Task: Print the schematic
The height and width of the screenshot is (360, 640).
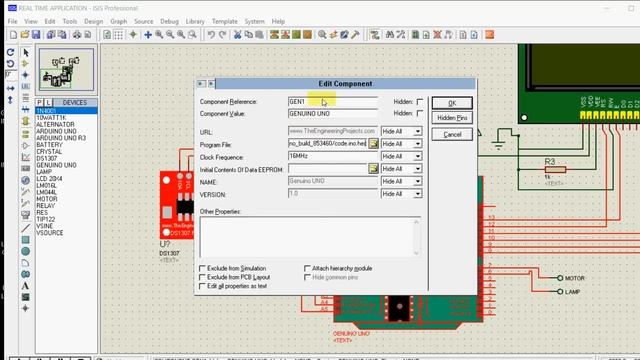Action: point(77,35)
